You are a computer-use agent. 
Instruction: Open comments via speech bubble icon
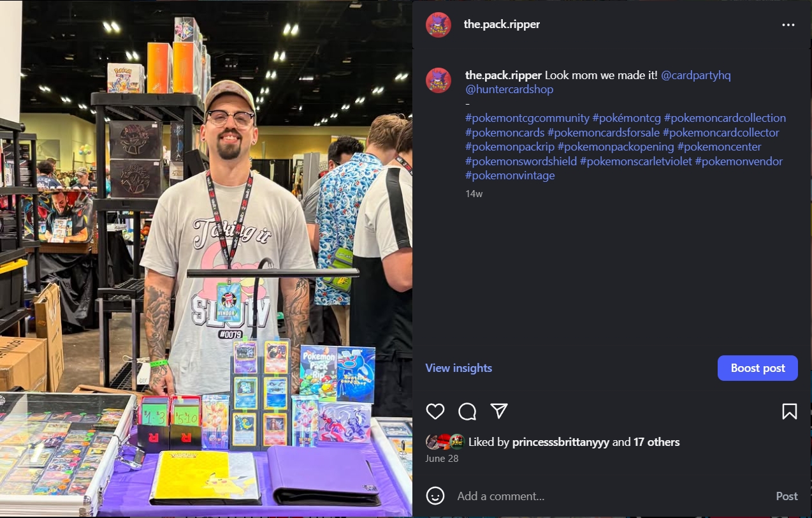[467, 411]
